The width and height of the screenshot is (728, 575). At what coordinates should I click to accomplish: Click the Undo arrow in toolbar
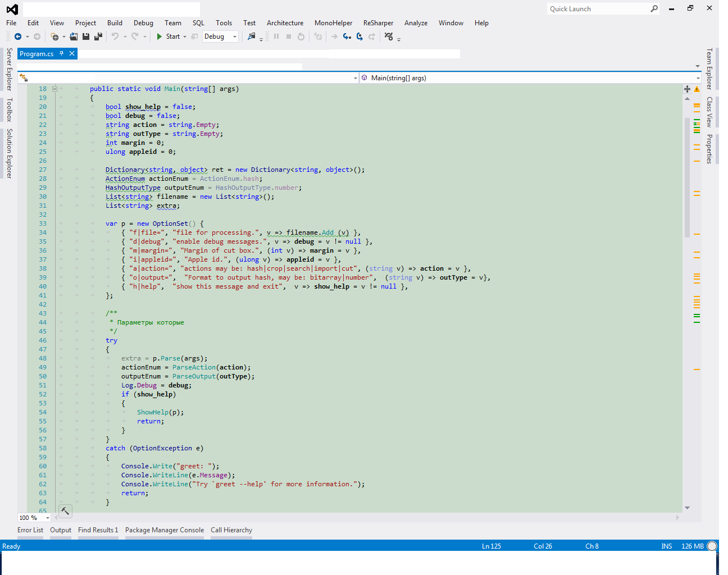coord(115,36)
